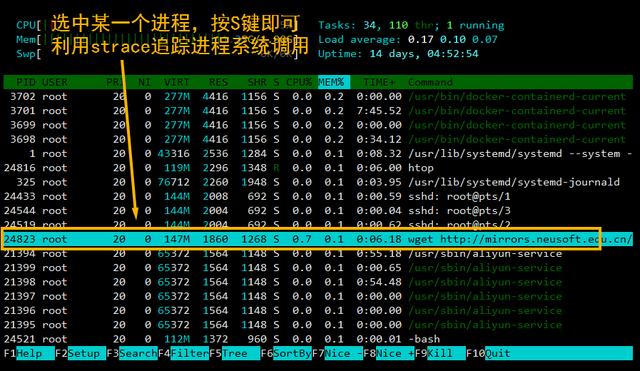Switch to F5 Tree view
Screen dimensions: 640x371
(x=235, y=353)
